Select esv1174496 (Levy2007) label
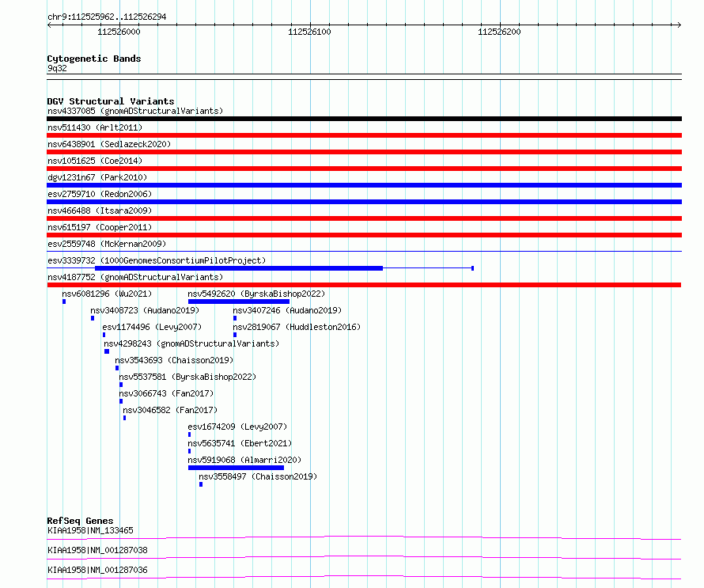704x588 pixels. 152,327
